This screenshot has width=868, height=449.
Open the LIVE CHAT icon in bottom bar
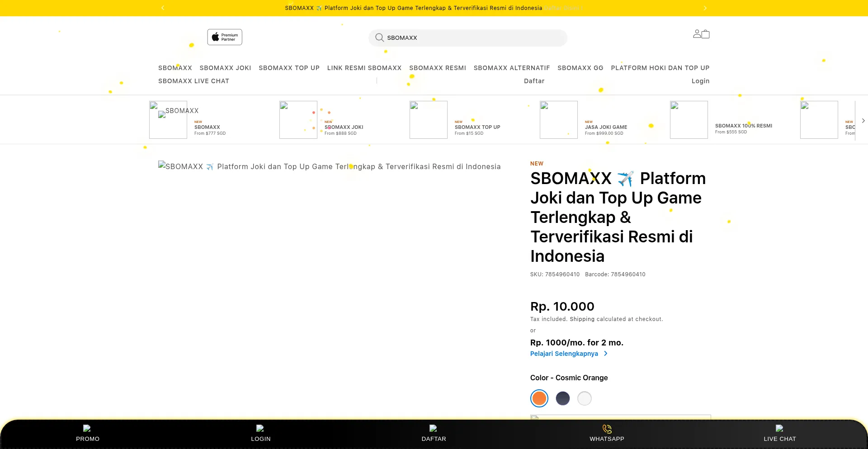(779, 428)
